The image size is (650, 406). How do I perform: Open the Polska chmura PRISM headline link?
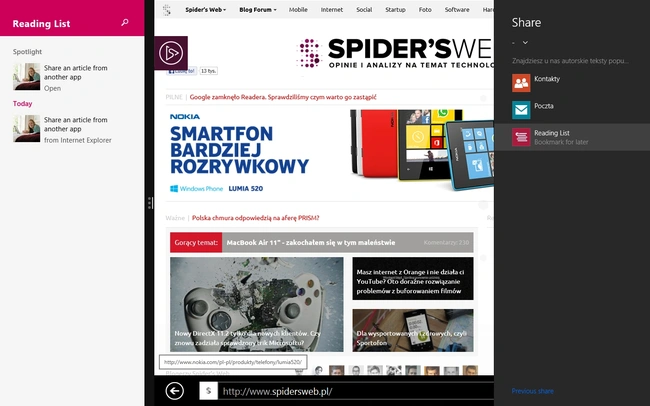(255, 218)
